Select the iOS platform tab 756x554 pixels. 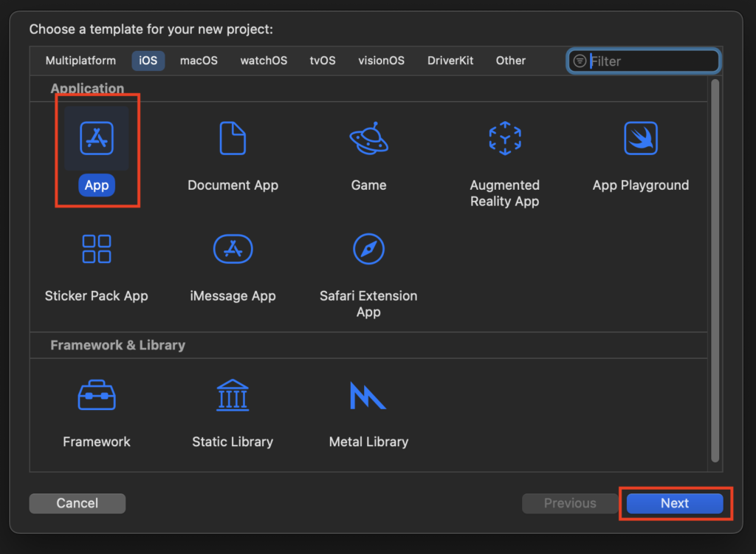coord(148,61)
